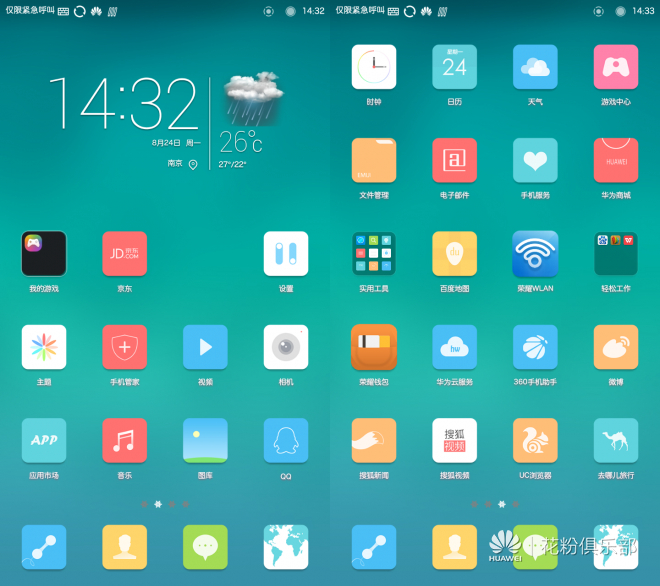Open dock browser globe on 14:32 screen
Image resolution: width=660 pixels, height=586 pixels.
(286, 547)
